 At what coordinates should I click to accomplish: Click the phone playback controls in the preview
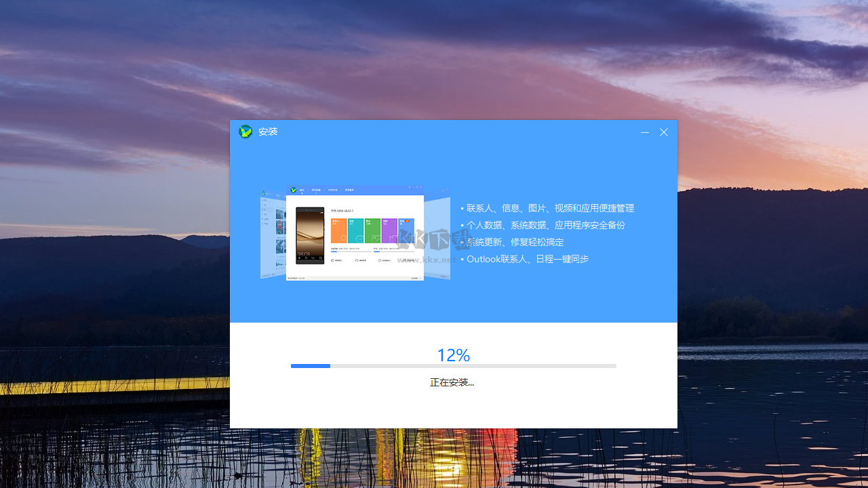pyautogui.click(x=310, y=258)
